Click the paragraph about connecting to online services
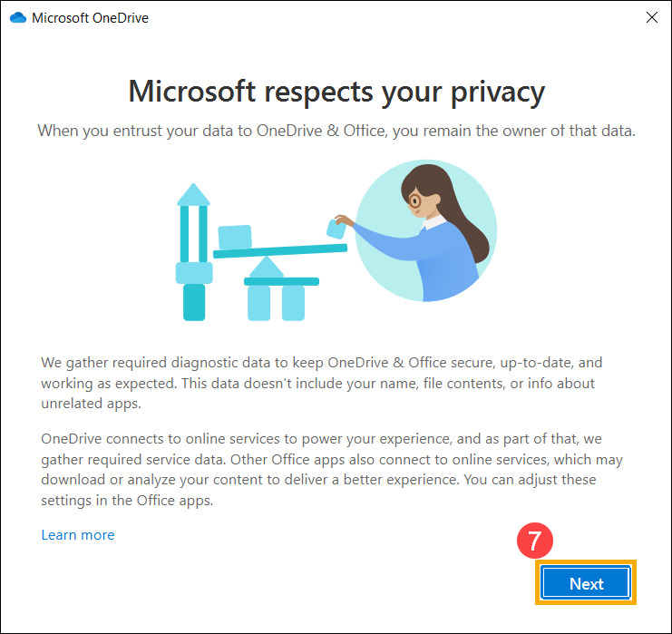The height and width of the screenshot is (634, 672). (332, 470)
